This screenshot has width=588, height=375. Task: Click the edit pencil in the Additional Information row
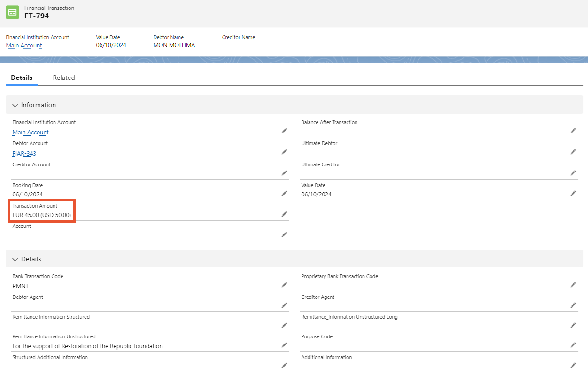(x=573, y=365)
